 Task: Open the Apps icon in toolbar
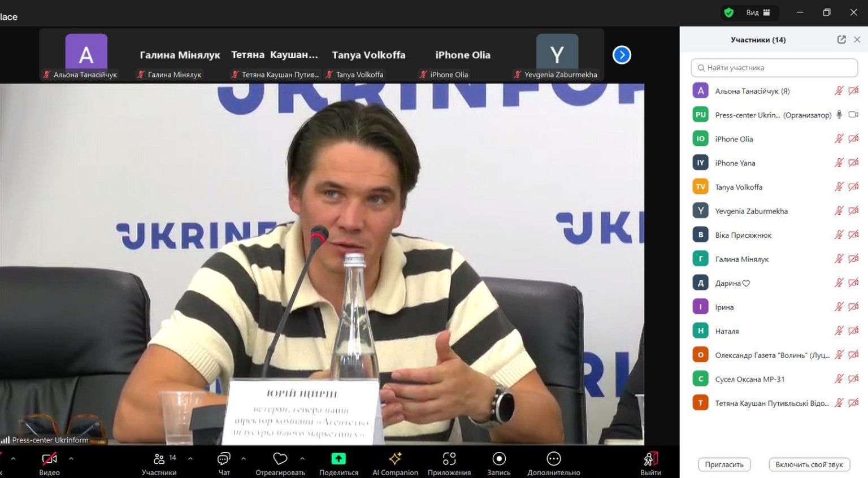(x=449, y=459)
